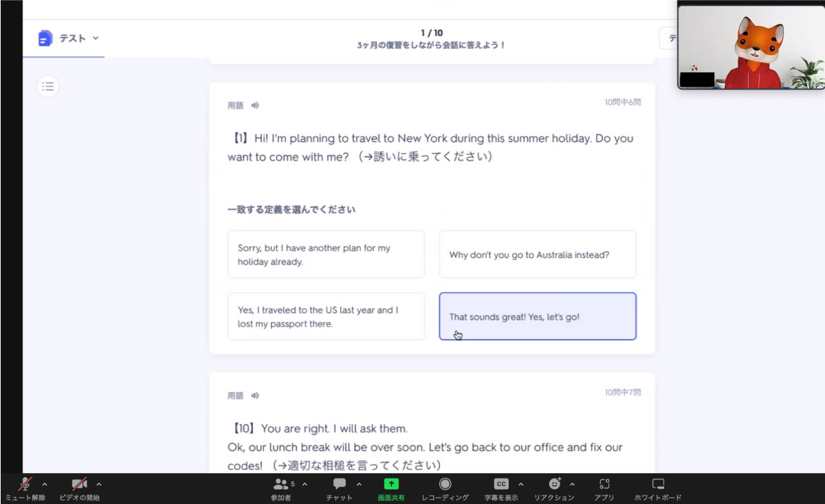Screen dimensions: 825x504
Task: Play audio for question 10 speaker icon
Action: pyautogui.click(x=255, y=396)
